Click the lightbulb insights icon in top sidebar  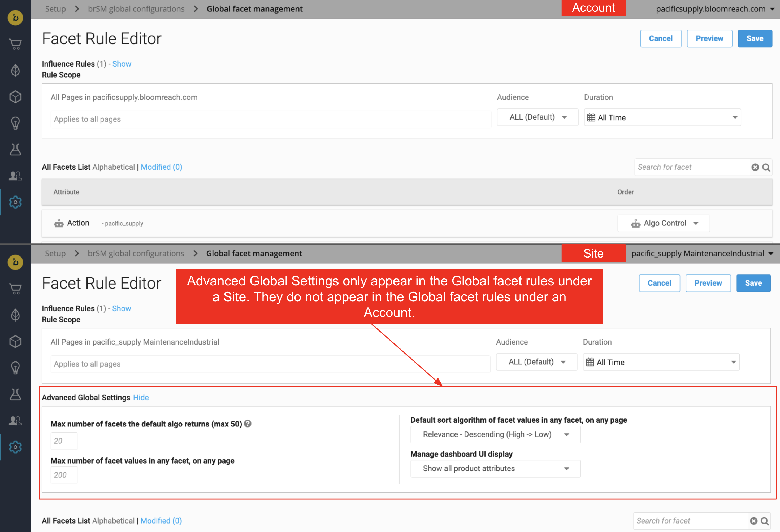point(15,123)
